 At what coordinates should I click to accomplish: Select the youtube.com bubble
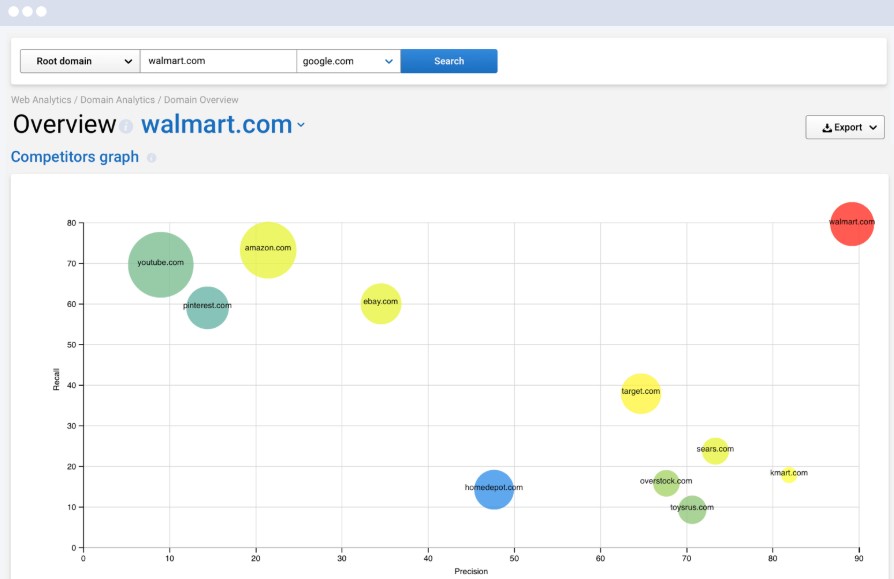(x=161, y=264)
